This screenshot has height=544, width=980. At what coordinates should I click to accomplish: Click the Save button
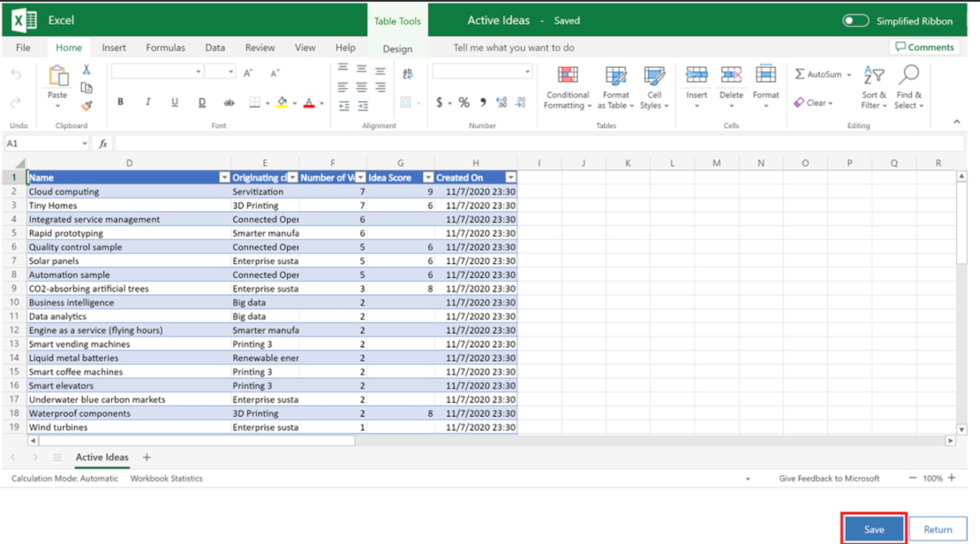(x=872, y=529)
